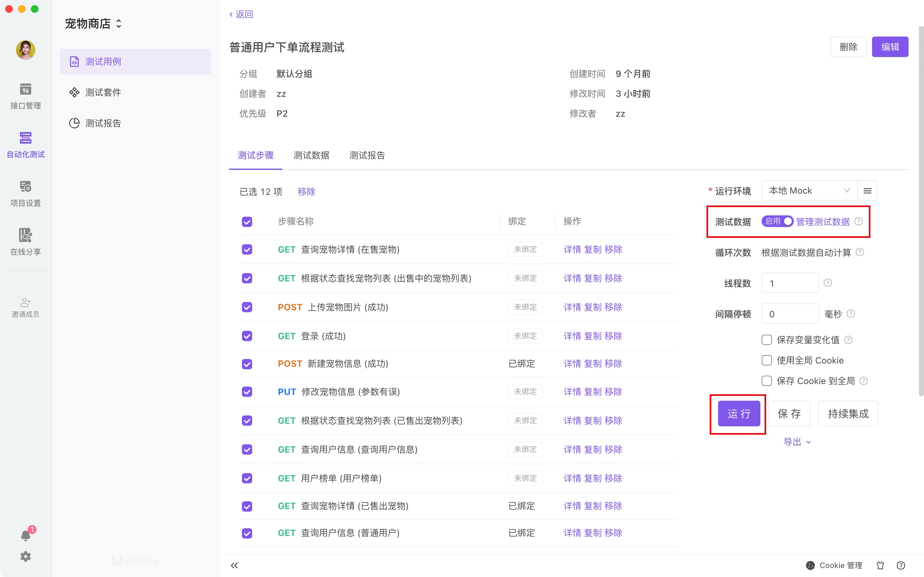Enable the 保存变量变化值 checkbox

[766, 340]
